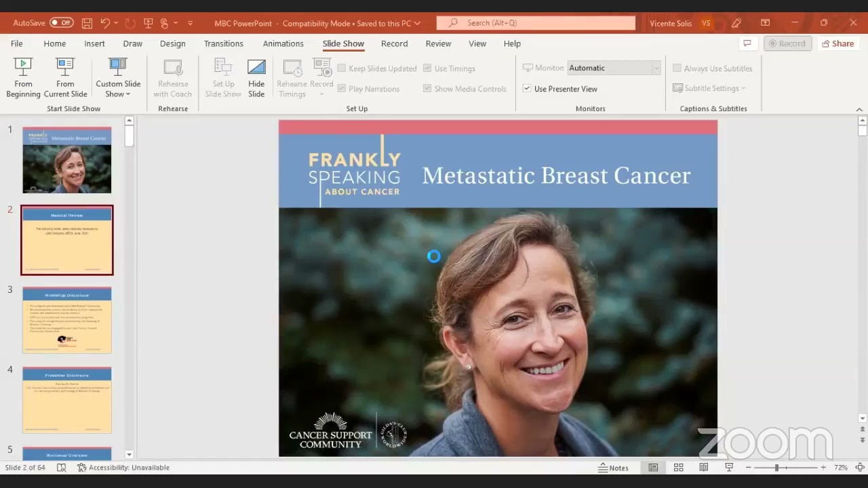This screenshot has height=488, width=868.
Task: Click the Rehearse with Coach icon
Action: (173, 78)
